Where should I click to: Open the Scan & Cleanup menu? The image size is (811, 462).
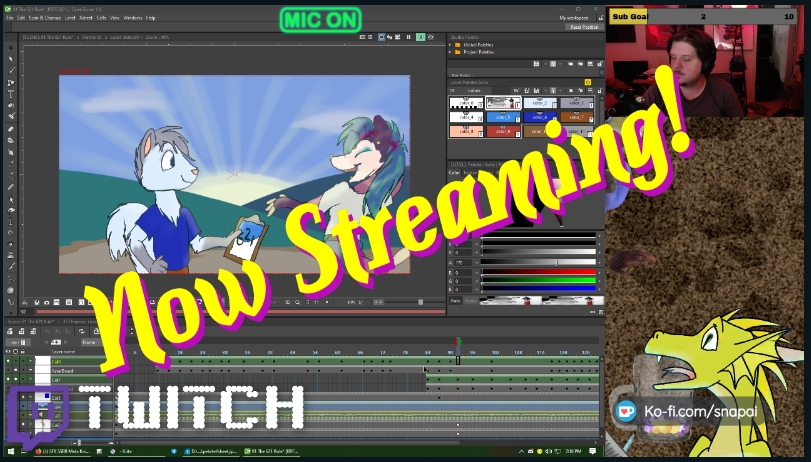coord(45,18)
